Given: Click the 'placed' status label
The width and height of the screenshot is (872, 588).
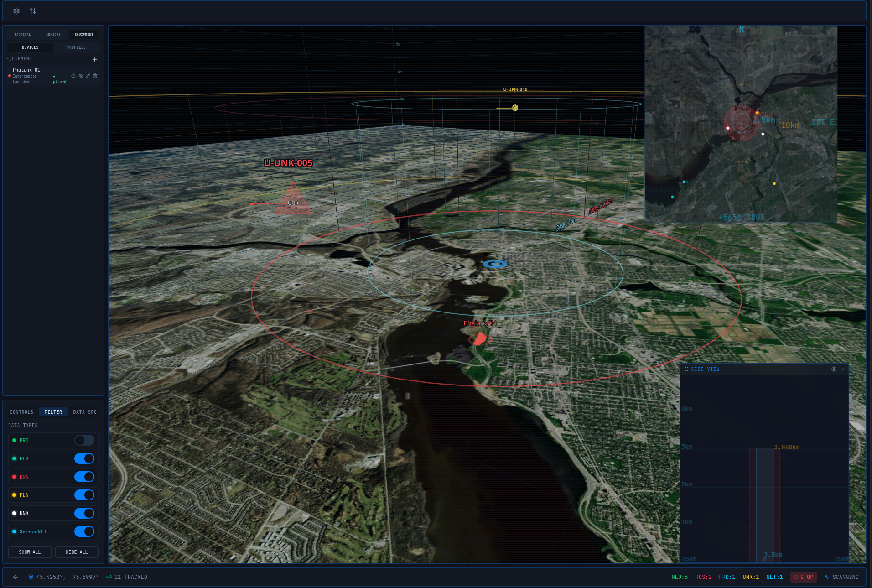Looking at the screenshot, I should coord(59,82).
